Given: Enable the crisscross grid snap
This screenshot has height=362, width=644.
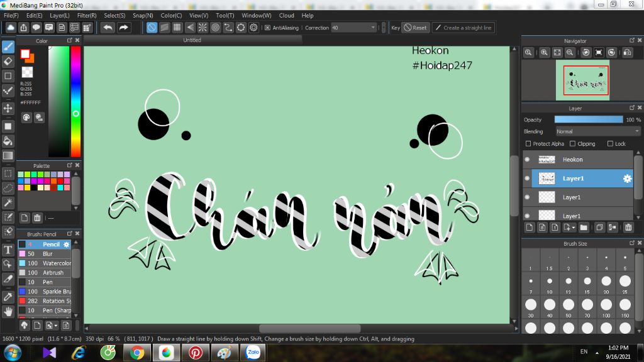Looking at the screenshot, I should [177, 28].
